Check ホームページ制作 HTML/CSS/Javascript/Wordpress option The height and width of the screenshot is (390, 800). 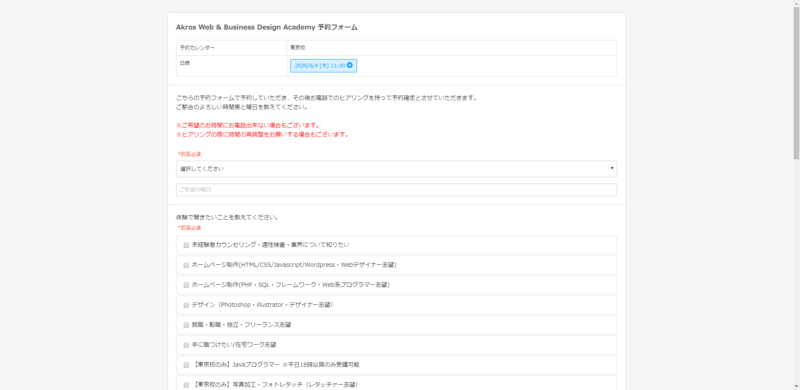[x=186, y=265]
